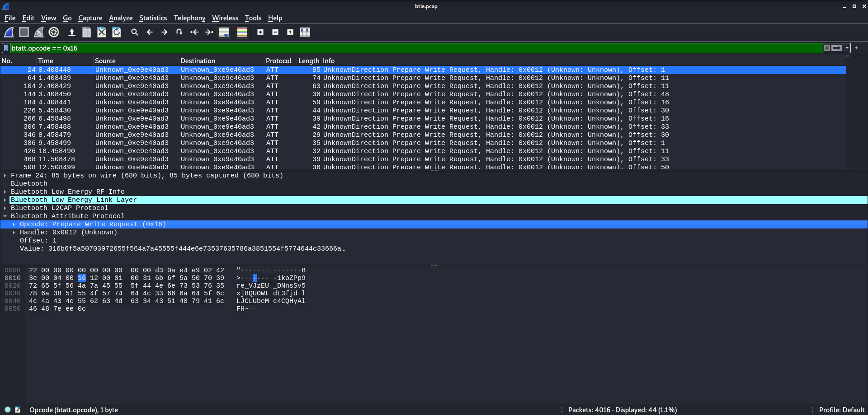Expand the Opcode Prepare Write Request item
The height and width of the screenshot is (415, 868).
tap(14, 224)
